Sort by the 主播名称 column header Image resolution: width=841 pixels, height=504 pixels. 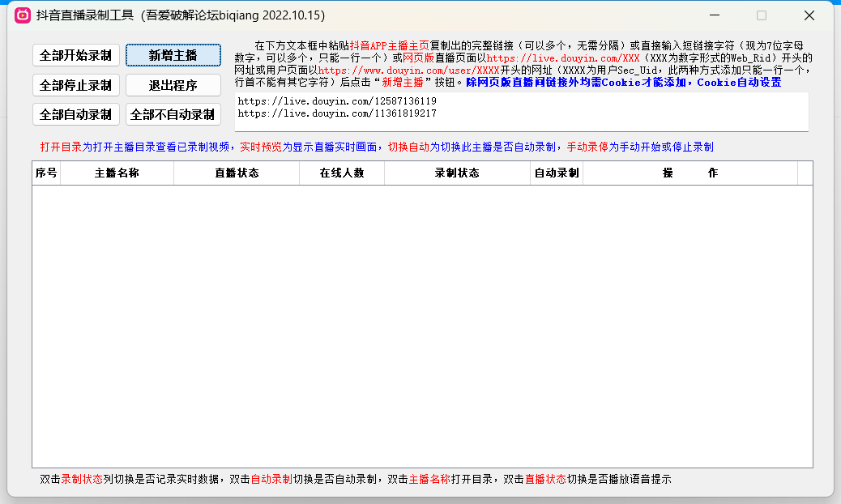pos(117,173)
